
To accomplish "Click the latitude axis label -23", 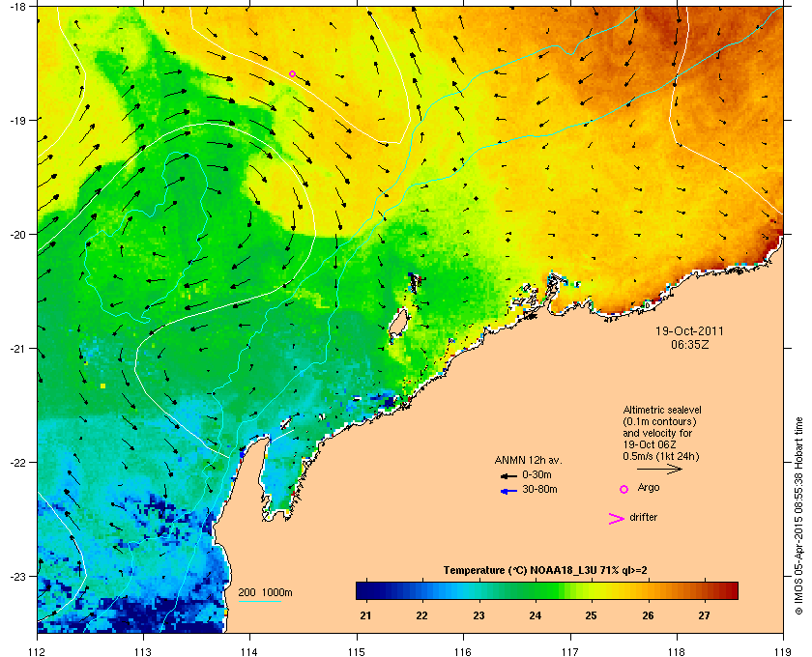I will click(x=18, y=576).
